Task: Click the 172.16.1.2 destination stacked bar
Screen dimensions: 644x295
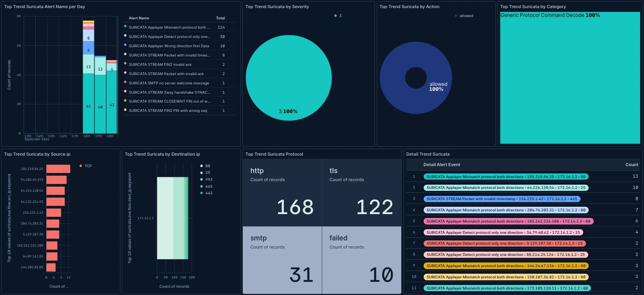Action: [x=173, y=218]
